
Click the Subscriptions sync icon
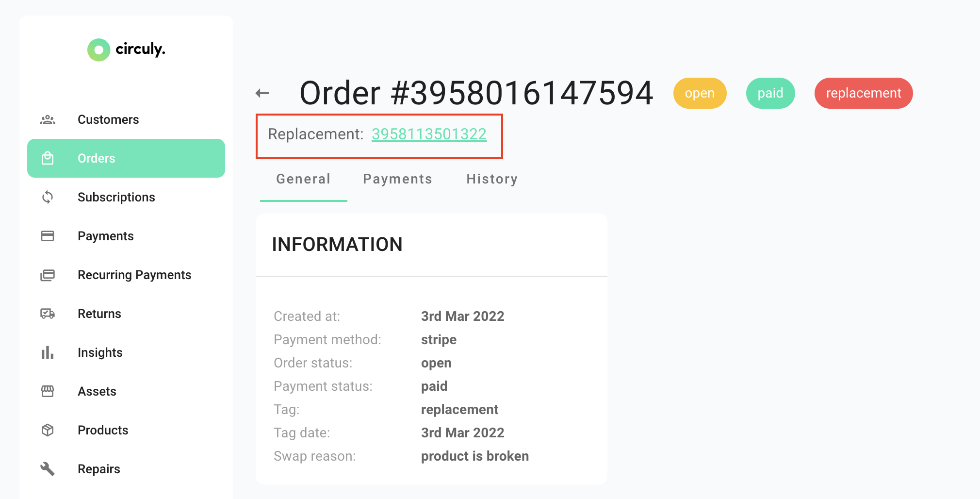click(48, 197)
